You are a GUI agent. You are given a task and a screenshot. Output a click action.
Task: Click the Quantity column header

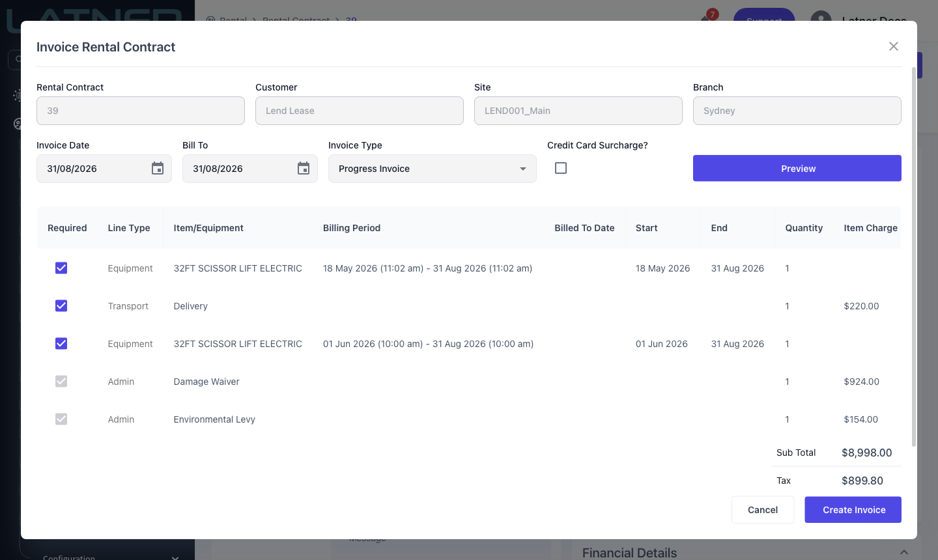coord(804,228)
